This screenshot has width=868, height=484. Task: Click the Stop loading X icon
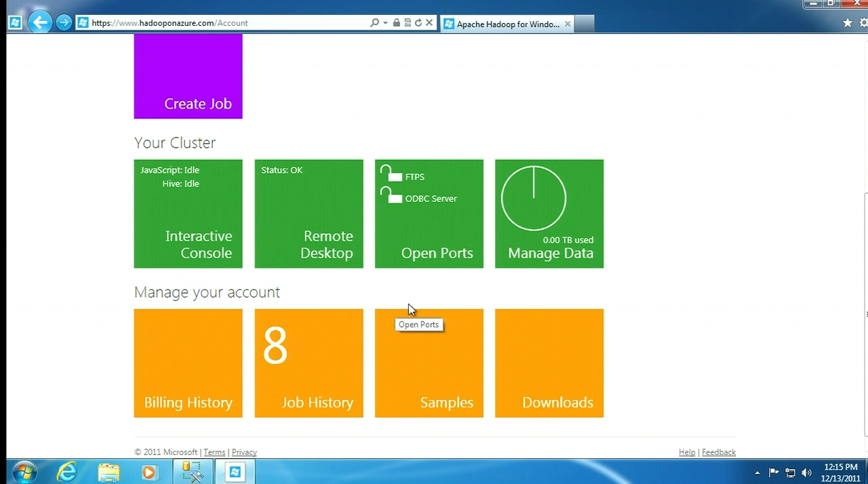click(x=429, y=23)
